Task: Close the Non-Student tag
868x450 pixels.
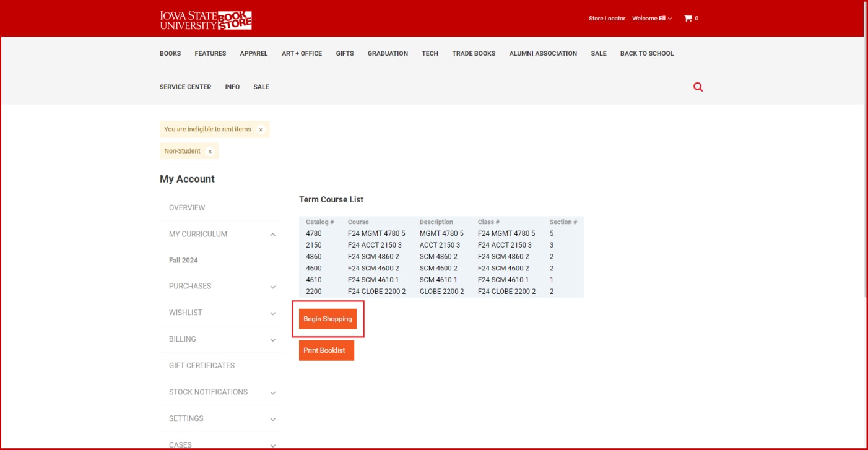Action: [210, 151]
